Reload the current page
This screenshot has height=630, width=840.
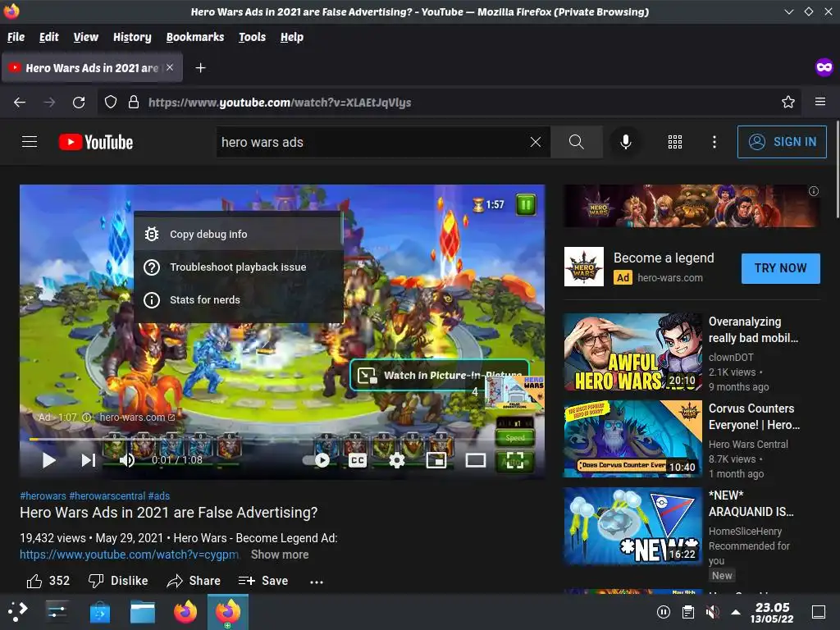[79, 103]
